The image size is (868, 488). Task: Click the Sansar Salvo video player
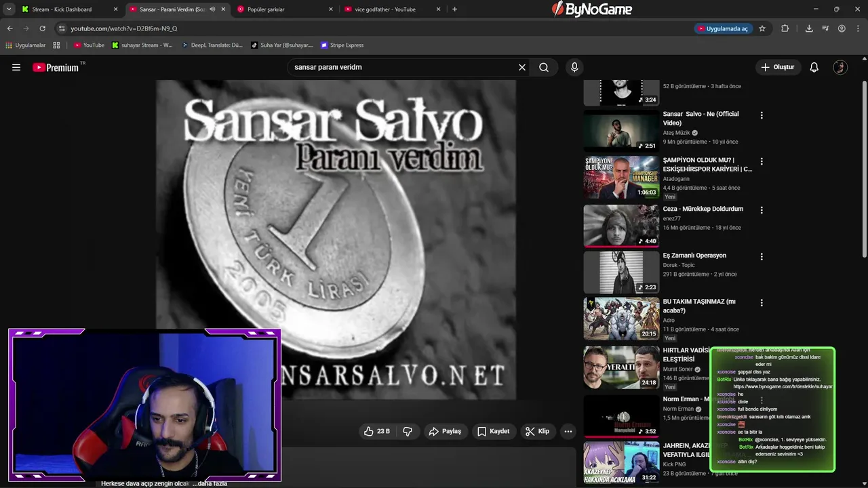[x=336, y=239]
